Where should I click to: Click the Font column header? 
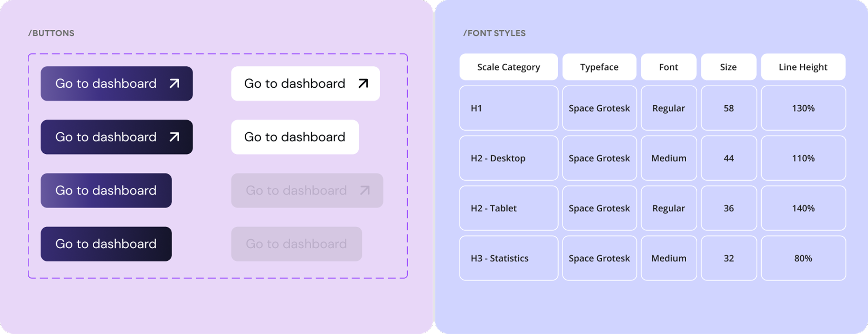point(668,67)
